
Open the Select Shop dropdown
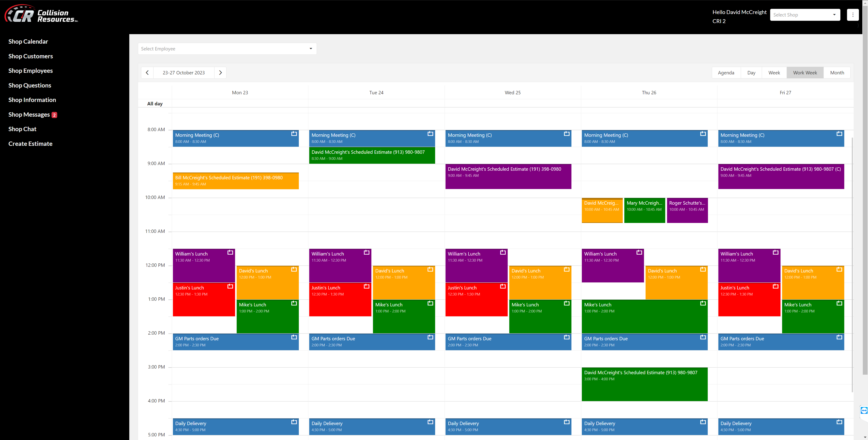pyautogui.click(x=805, y=14)
